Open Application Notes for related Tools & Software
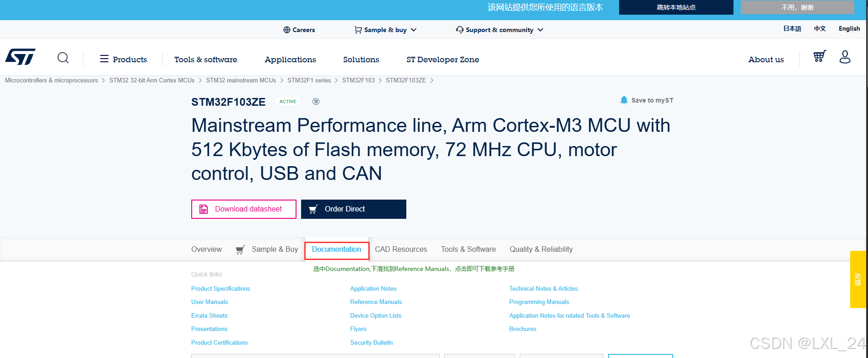This screenshot has height=358, width=868. tap(570, 316)
